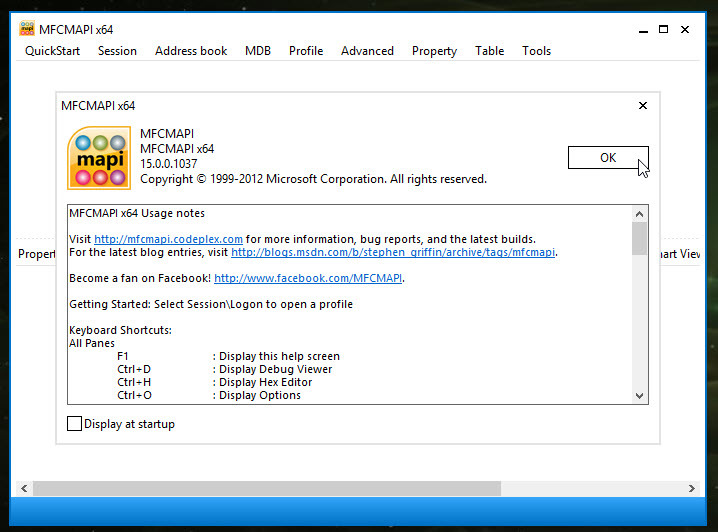Click the horizontal scroll left arrow

point(24,489)
